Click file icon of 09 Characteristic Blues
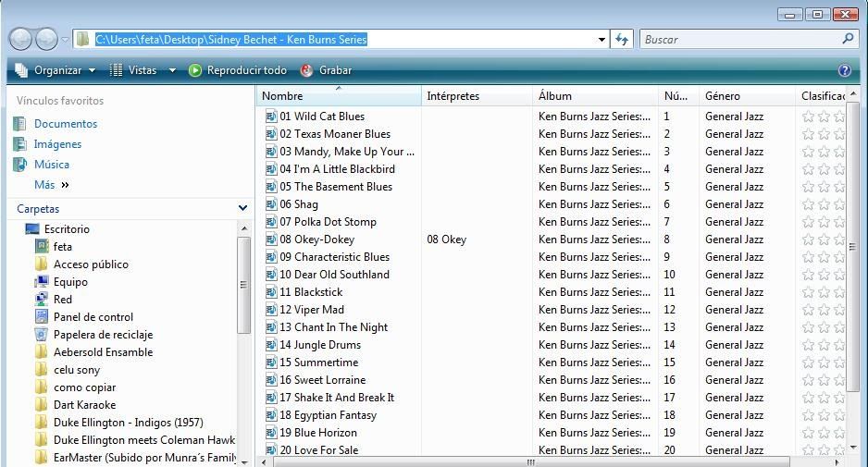The width and height of the screenshot is (868, 467). coord(271,257)
